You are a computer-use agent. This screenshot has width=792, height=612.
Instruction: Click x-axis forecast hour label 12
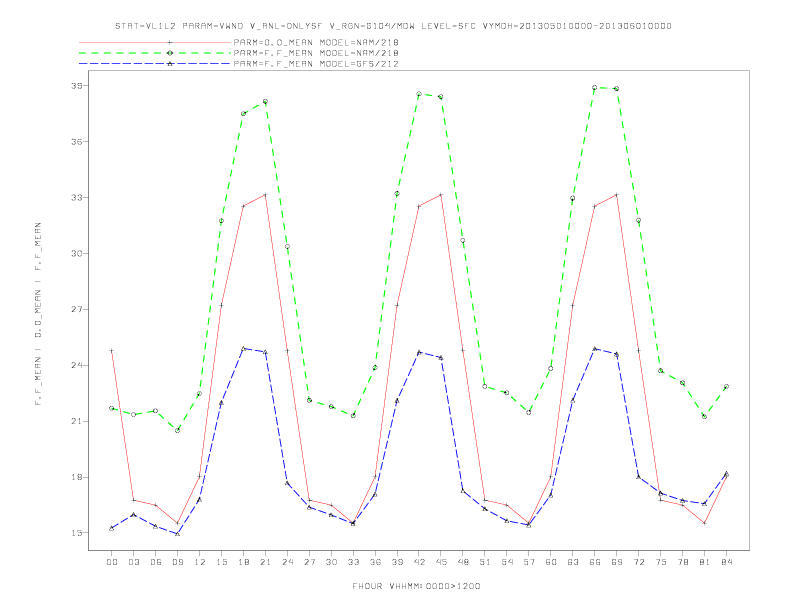[200, 562]
